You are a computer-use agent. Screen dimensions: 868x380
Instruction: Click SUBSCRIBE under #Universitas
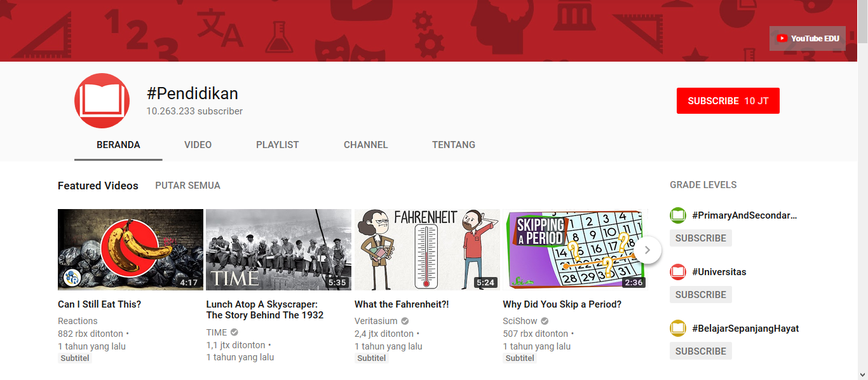coord(700,294)
